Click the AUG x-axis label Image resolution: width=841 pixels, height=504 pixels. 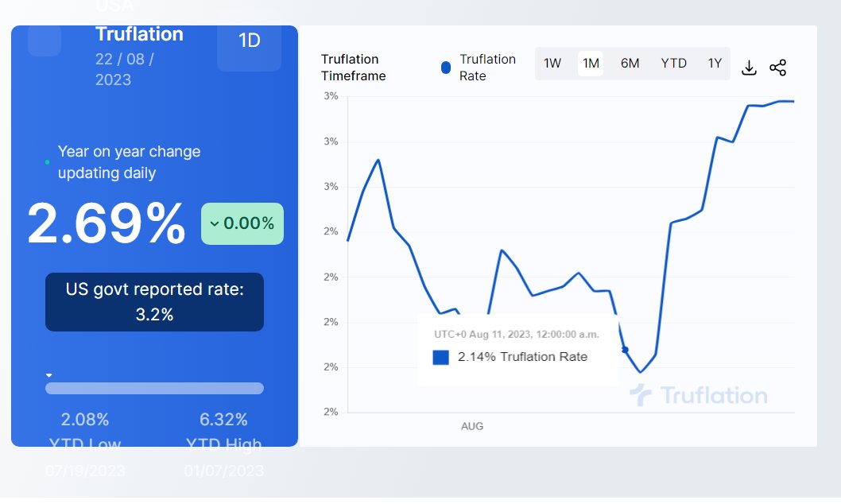pos(472,426)
